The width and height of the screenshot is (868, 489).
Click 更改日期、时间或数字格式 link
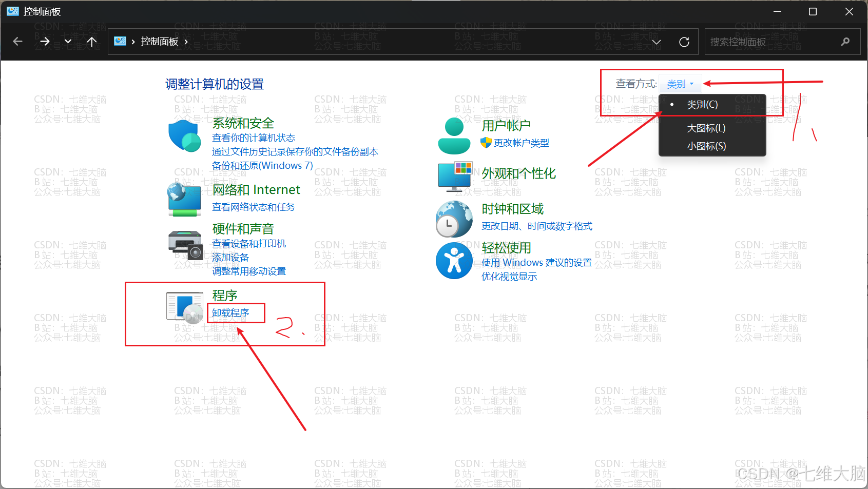pyautogui.click(x=537, y=226)
